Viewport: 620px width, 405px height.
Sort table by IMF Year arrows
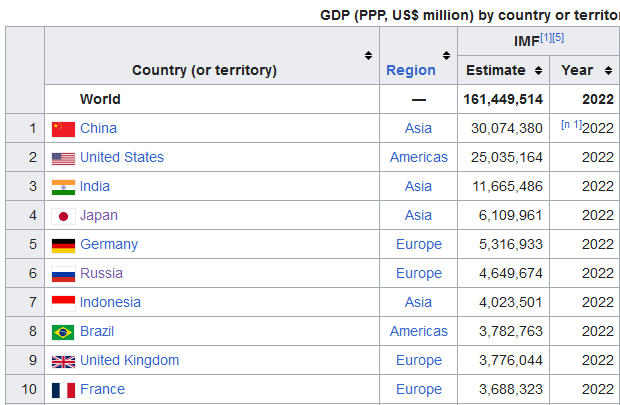coord(608,70)
